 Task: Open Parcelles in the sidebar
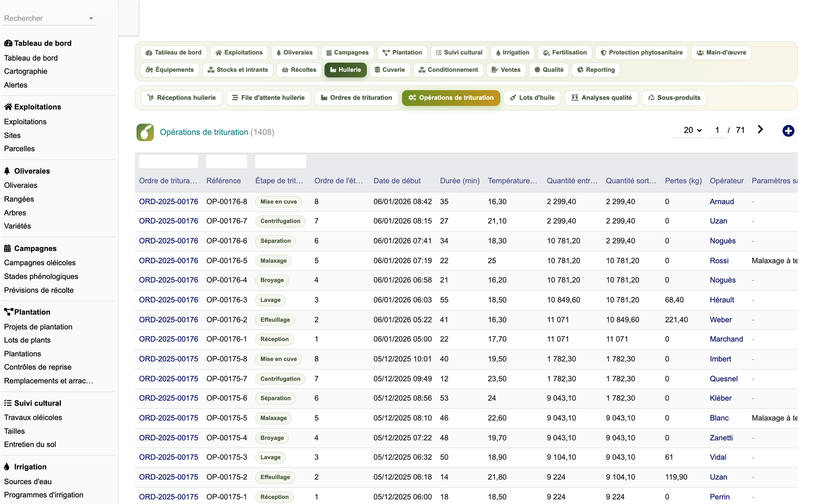tap(19, 149)
